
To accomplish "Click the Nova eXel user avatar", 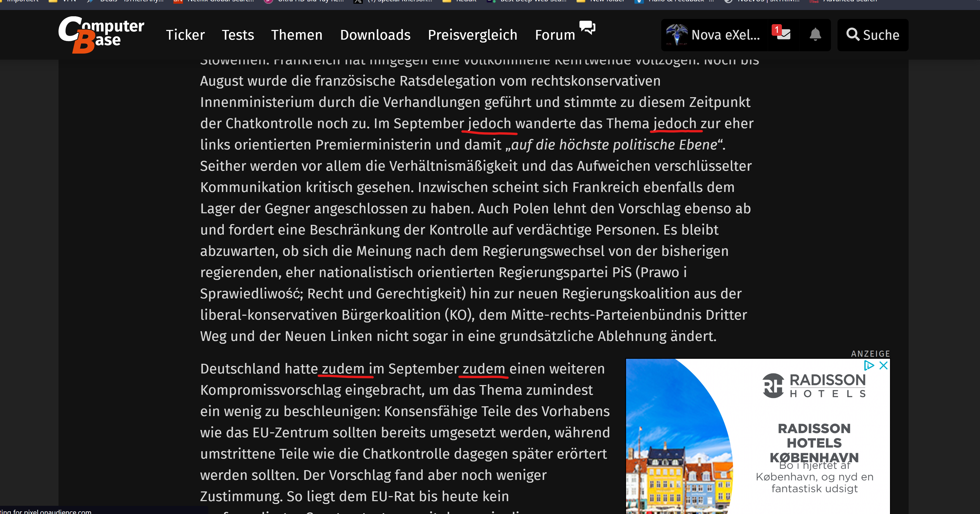I will [677, 35].
